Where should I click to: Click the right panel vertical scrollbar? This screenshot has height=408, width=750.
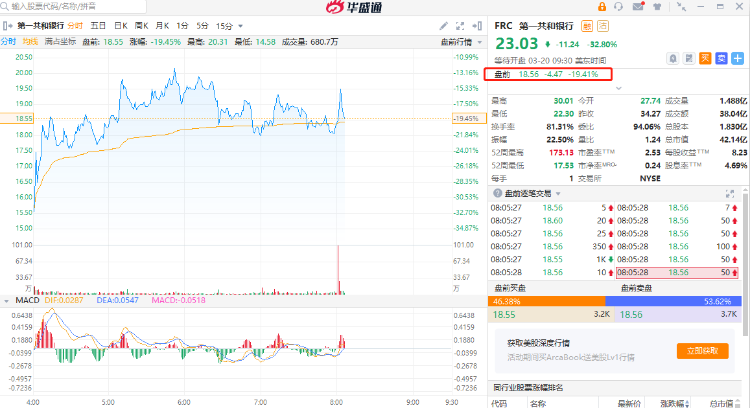746,263
